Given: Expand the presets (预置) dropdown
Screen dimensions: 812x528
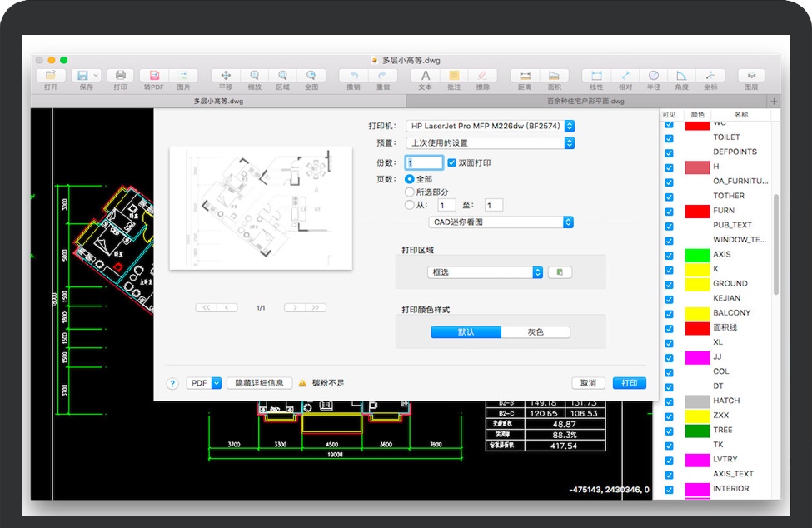Looking at the screenshot, I should pos(490,143).
